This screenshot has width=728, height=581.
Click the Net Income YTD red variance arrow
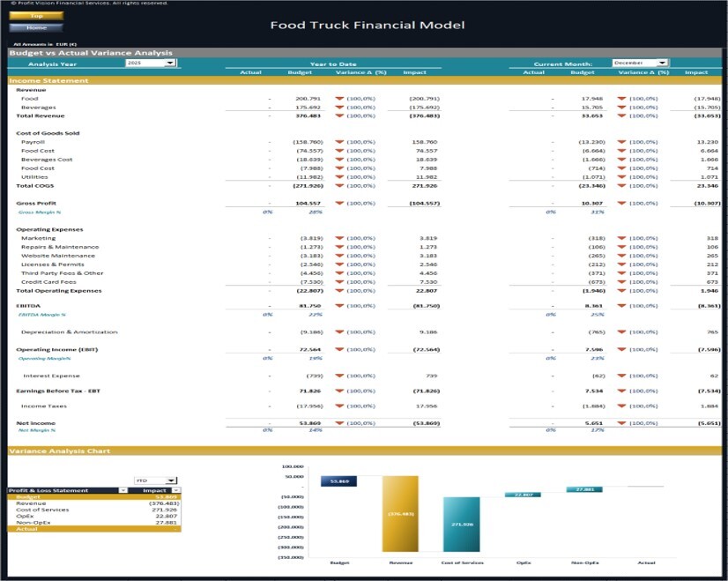(x=339, y=423)
